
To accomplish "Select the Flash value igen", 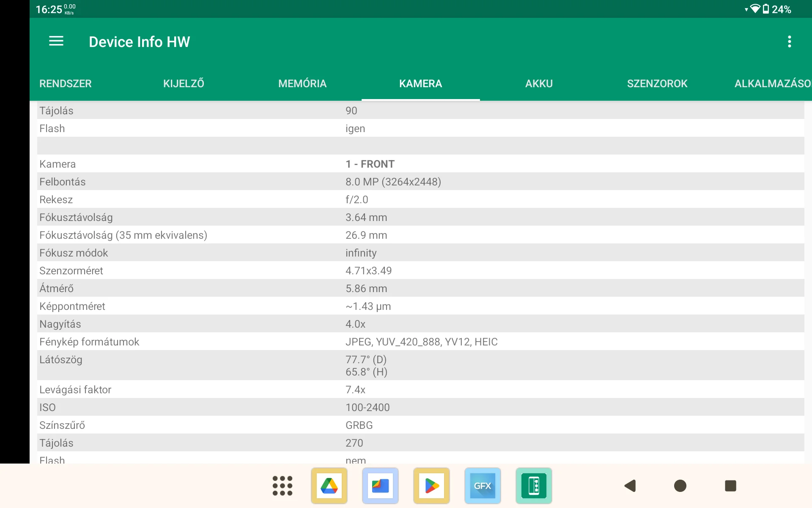I will click(355, 128).
